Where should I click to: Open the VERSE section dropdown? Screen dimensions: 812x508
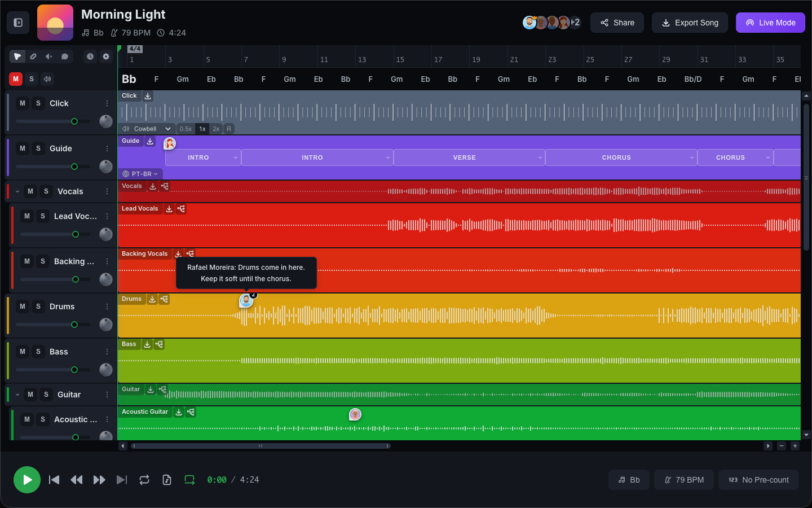point(540,157)
